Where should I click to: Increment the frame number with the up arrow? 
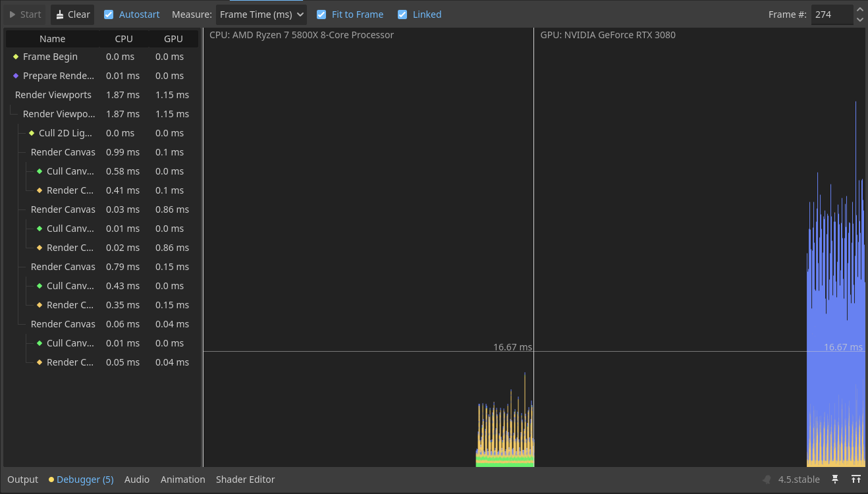coord(859,9)
